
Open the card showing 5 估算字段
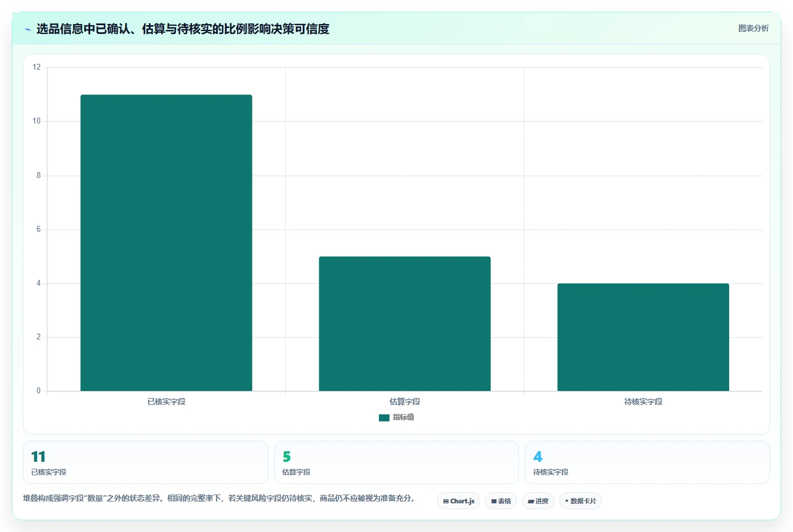coord(396,462)
